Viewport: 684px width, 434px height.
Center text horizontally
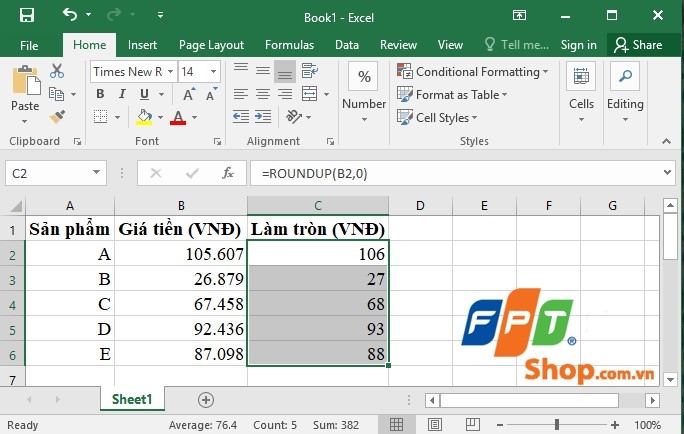point(263,94)
